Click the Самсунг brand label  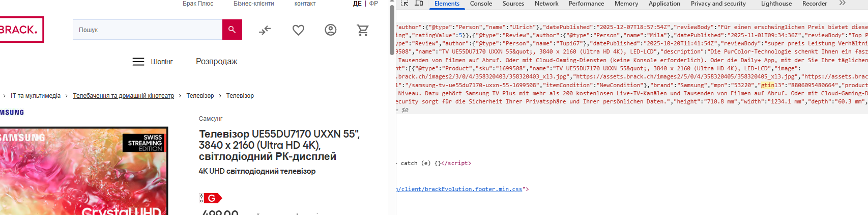pyautogui.click(x=211, y=119)
